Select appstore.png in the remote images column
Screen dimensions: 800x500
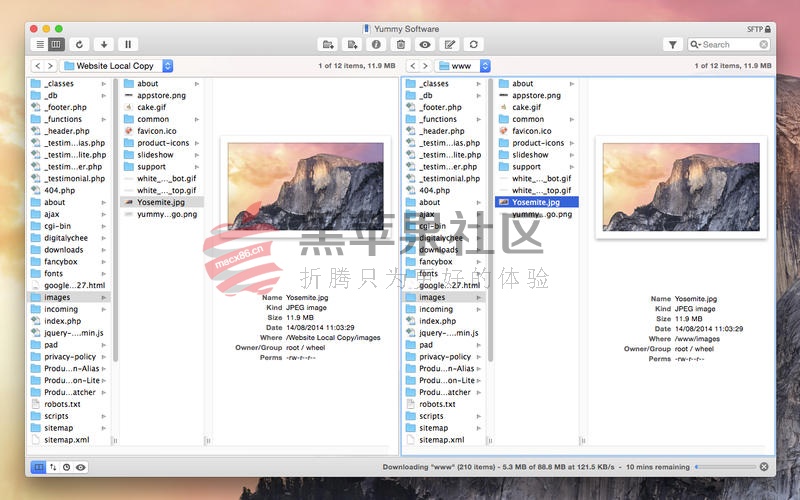click(537, 96)
